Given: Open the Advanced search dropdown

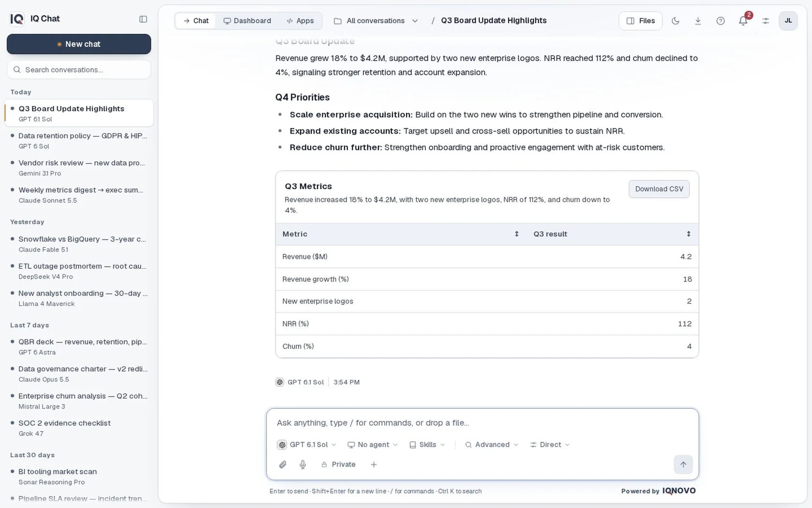Looking at the screenshot, I should pyautogui.click(x=492, y=445).
